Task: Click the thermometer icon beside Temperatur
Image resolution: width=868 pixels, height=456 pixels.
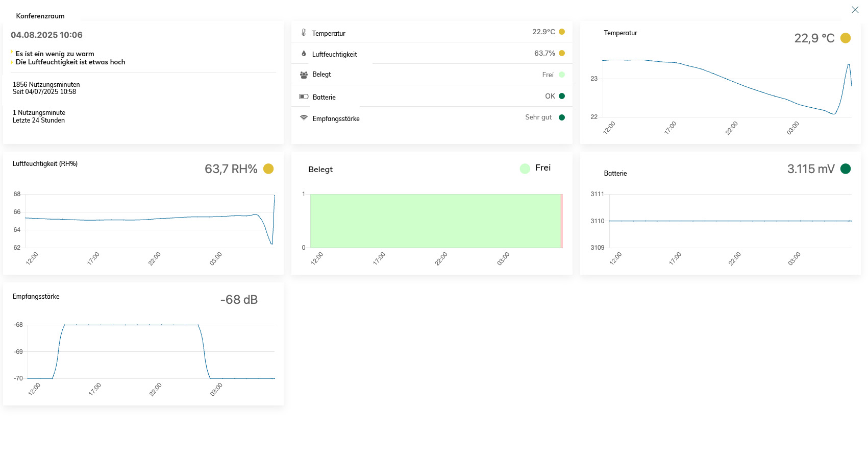Action: coord(304,33)
